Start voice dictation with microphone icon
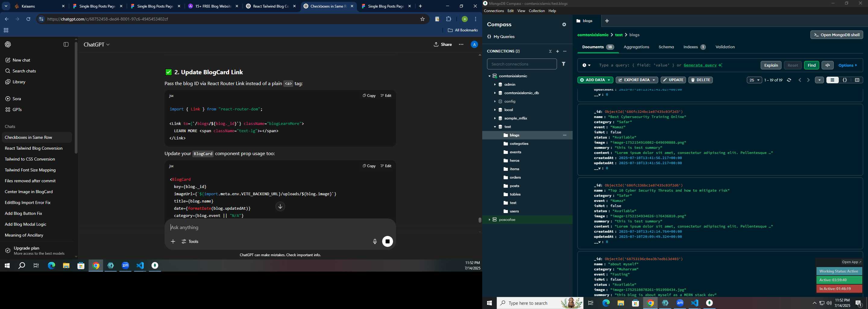 pyautogui.click(x=375, y=241)
